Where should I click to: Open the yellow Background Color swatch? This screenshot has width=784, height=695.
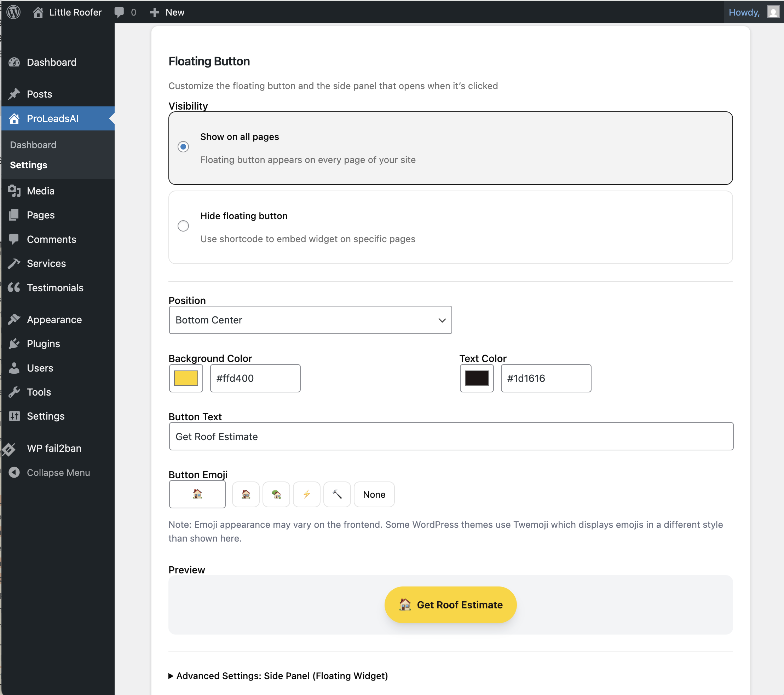[186, 378]
